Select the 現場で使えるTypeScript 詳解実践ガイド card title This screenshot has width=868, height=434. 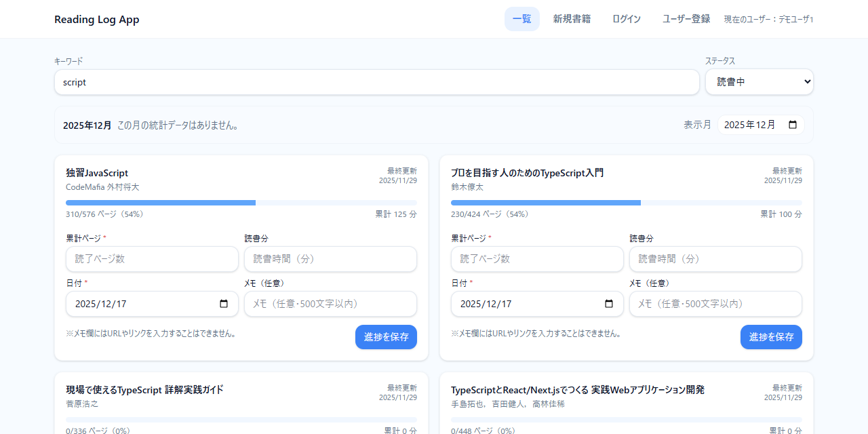[145, 389]
